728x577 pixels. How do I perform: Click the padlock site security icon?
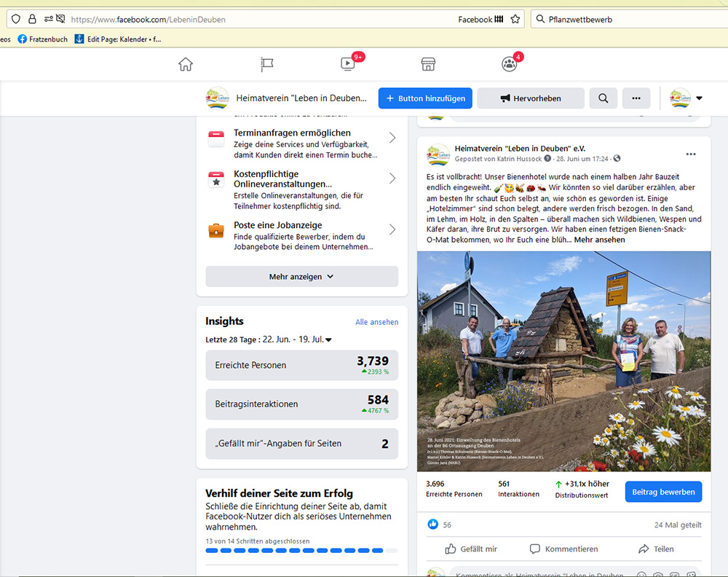[x=32, y=19]
